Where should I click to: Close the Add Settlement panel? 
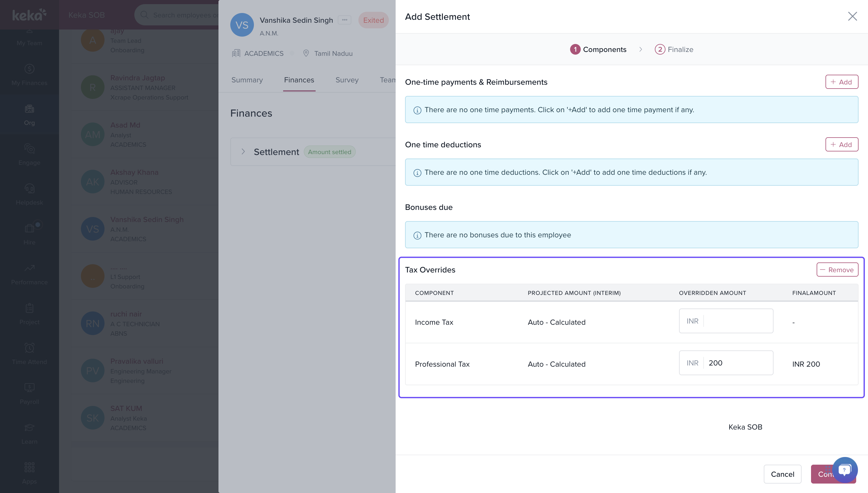tap(852, 16)
